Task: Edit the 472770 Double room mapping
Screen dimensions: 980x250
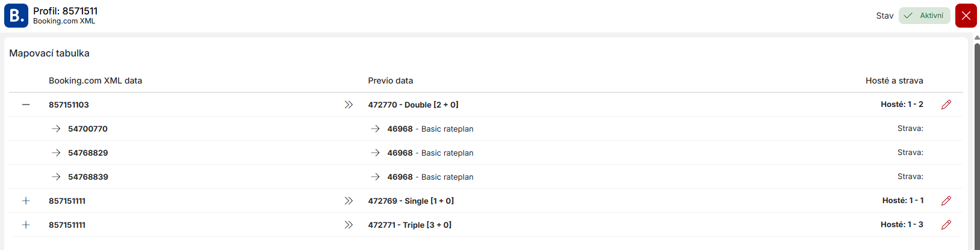Action: 946,105
